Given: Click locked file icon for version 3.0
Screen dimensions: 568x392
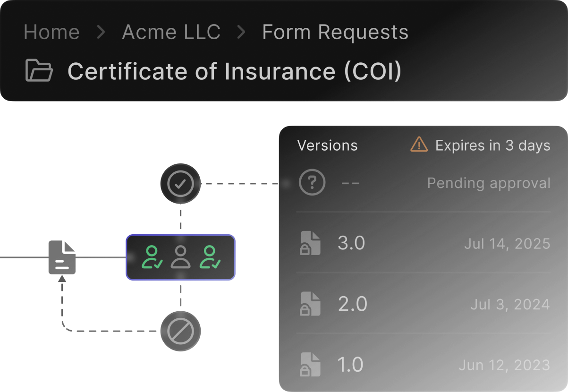Looking at the screenshot, I should 310,243.
